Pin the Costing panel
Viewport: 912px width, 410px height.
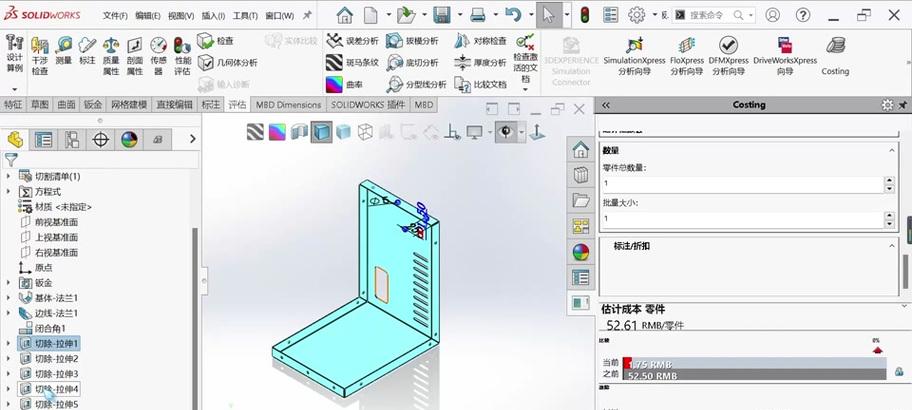(903, 105)
